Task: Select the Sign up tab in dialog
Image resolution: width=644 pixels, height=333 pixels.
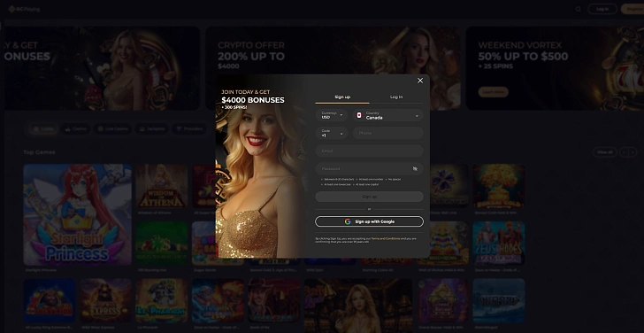Action: (342, 97)
